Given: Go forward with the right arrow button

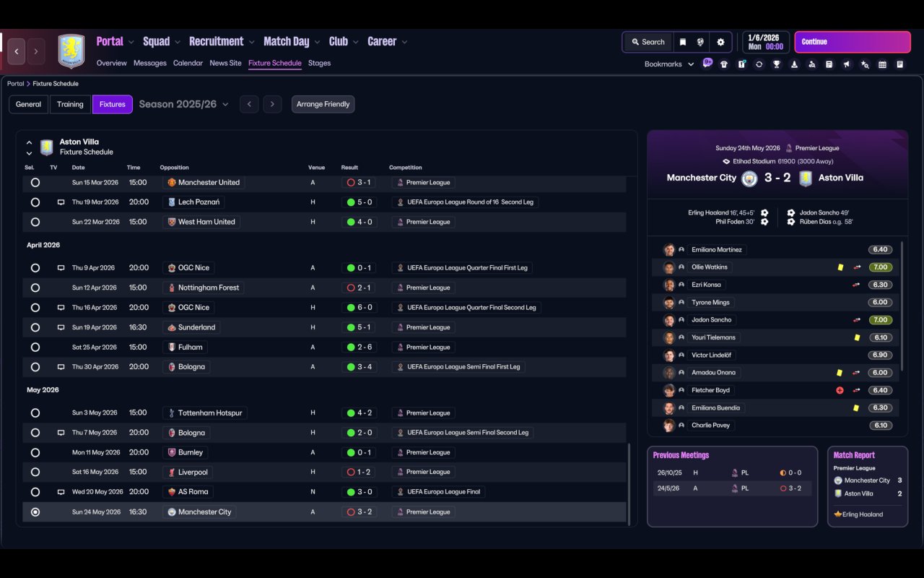Looking at the screenshot, I should (x=36, y=51).
